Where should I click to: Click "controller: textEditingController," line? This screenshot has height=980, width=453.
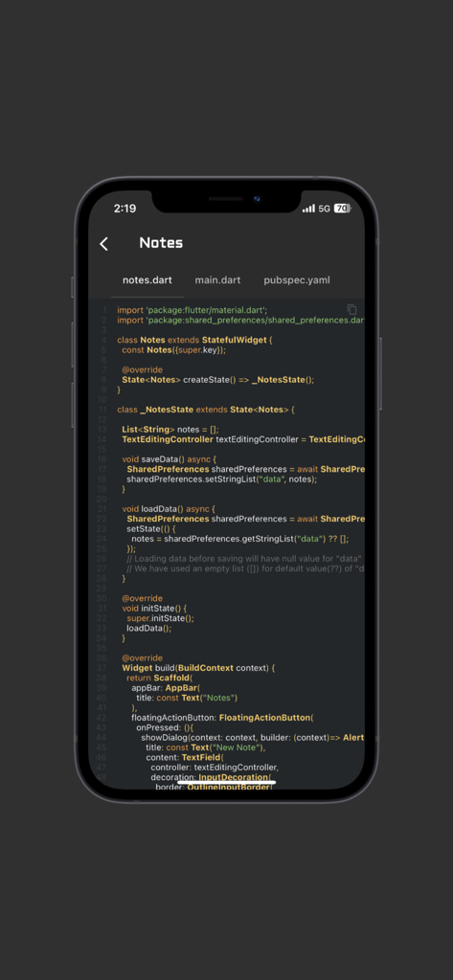[215, 768]
